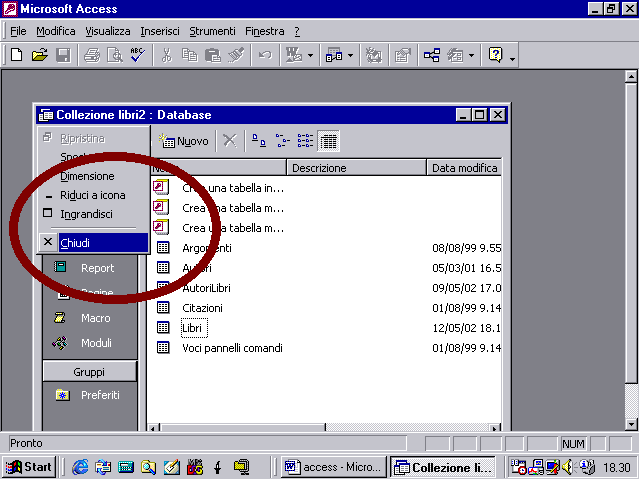Image resolution: width=639 pixels, height=479 pixels.
Task: Click the Print icon in toolbar
Action: pyautogui.click(x=92, y=55)
